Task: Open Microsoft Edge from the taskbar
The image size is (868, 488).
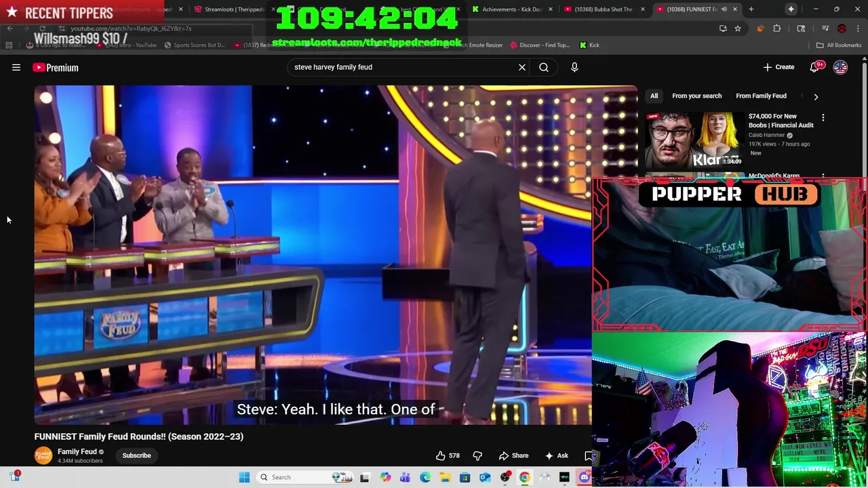Action: click(x=425, y=477)
